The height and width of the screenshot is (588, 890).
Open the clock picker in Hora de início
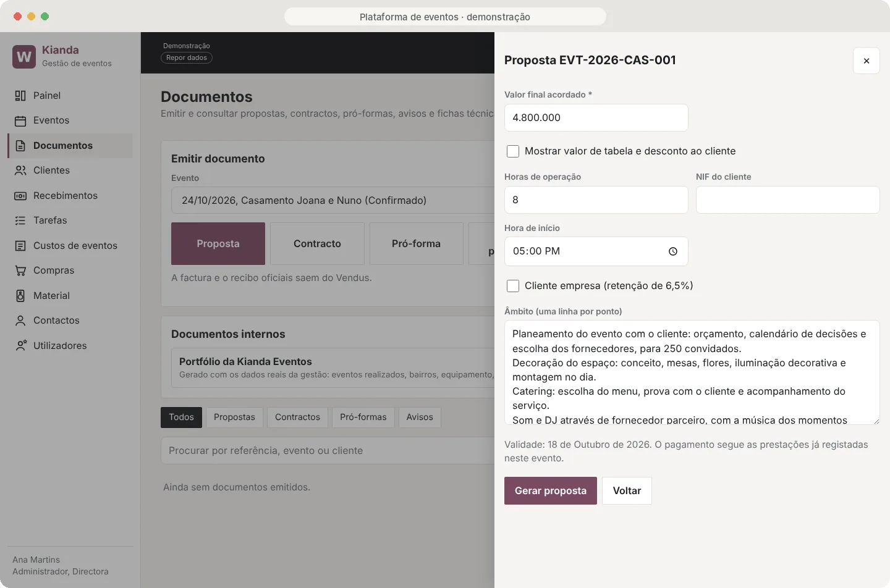click(x=673, y=251)
